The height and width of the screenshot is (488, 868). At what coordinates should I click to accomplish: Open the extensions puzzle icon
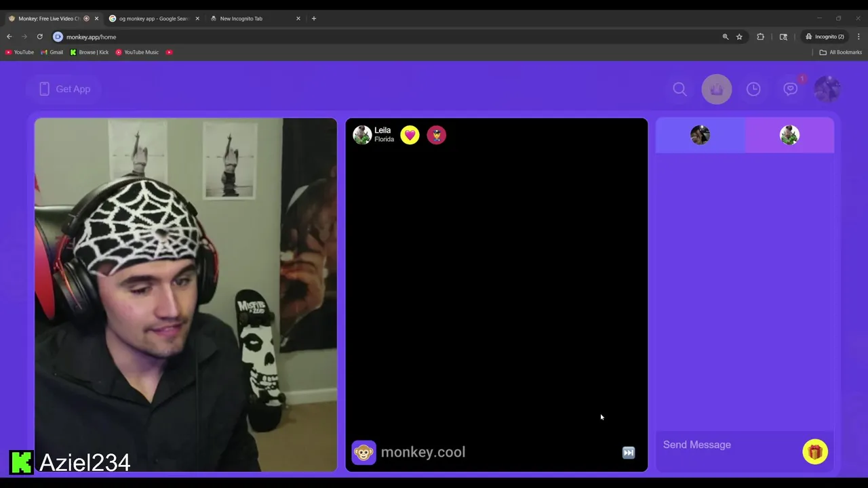click(760, 37)
